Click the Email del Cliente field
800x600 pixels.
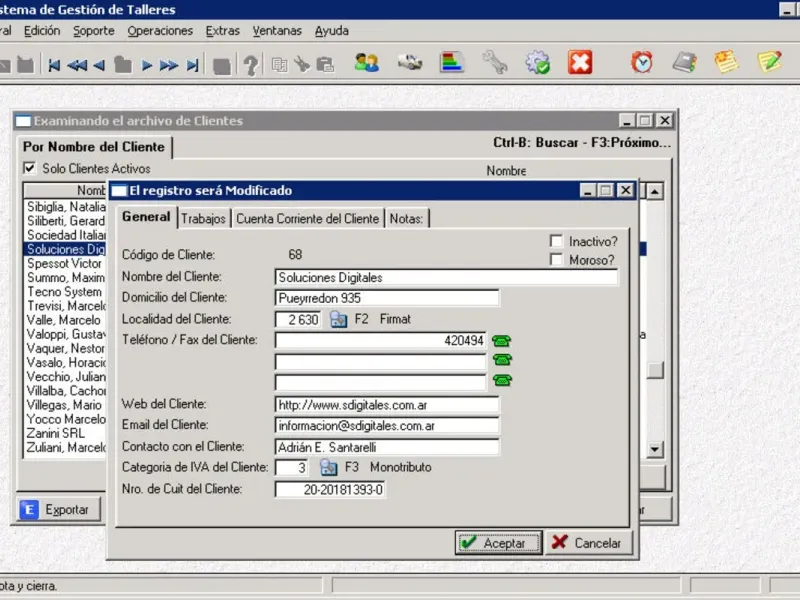click(x=387, y=426)
